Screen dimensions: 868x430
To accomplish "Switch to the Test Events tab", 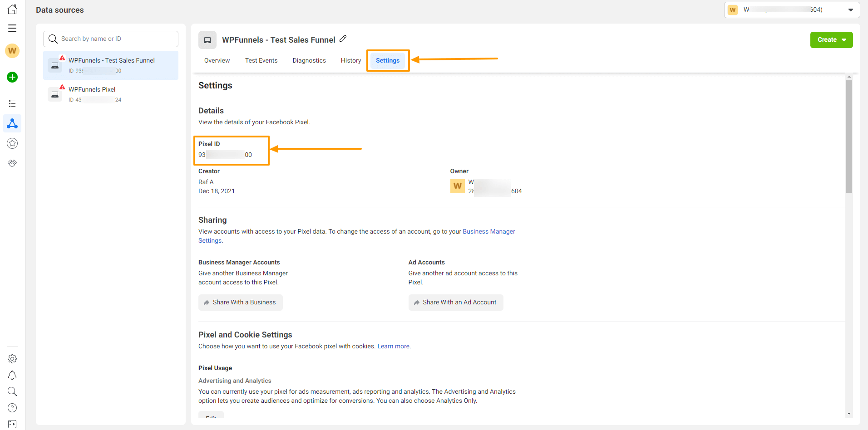I will pos(261,60).
